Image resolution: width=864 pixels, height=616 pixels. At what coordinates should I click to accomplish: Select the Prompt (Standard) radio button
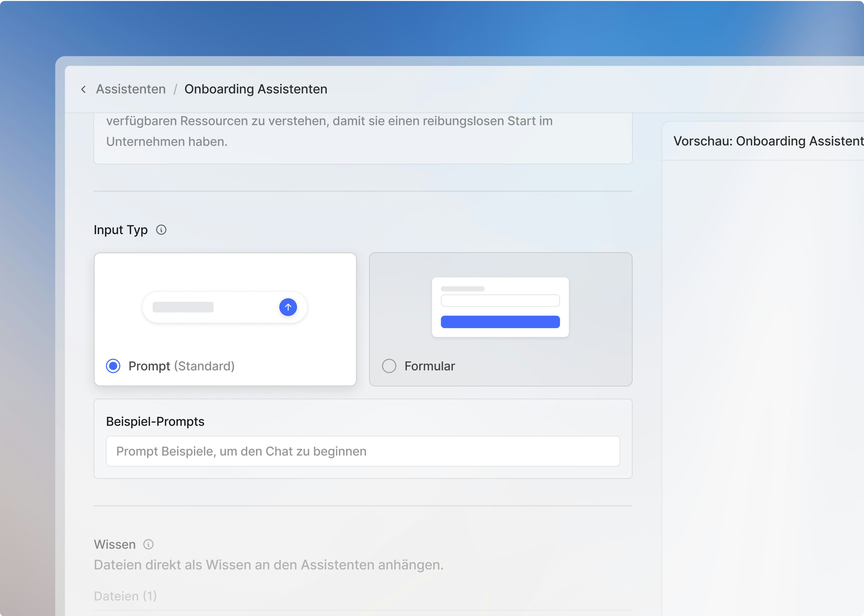113,366
